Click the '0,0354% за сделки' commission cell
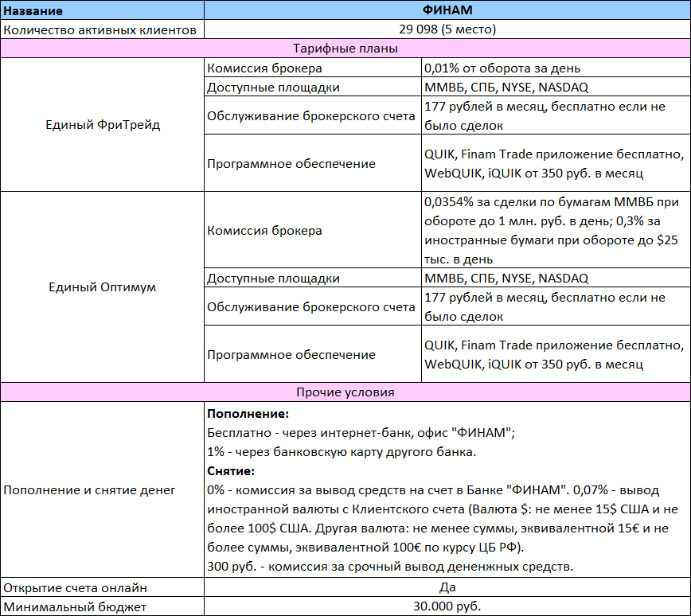This screenshot has width=691, height=616. pos(556,230)
